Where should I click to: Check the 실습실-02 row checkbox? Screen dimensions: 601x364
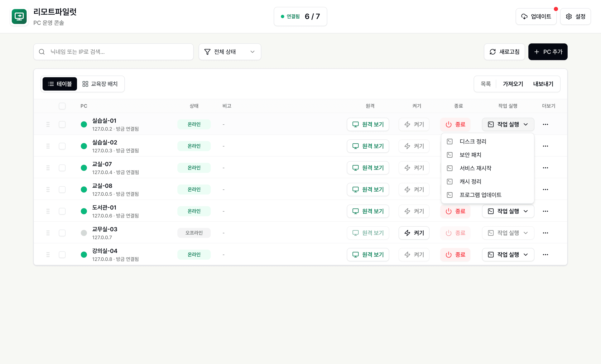[62, 146]
